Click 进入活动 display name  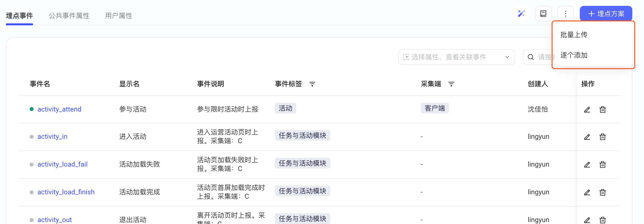pyautogui.click(x=133, y=136)
